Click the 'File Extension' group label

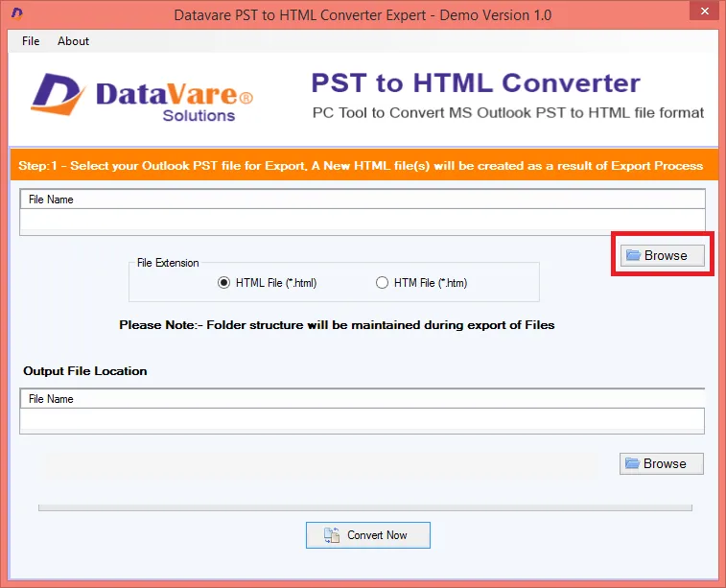click(x=168, y=263)
